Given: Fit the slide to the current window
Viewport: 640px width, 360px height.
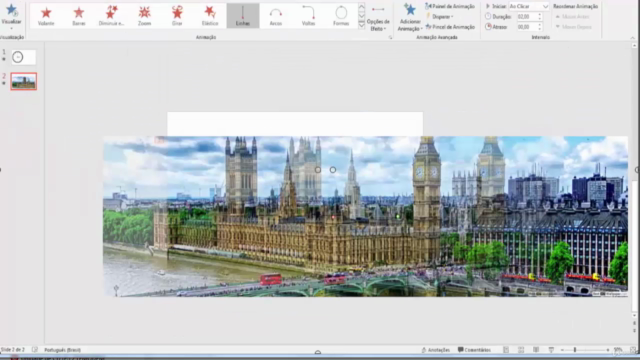Looking at the screenshot, I should pos(633,350).
